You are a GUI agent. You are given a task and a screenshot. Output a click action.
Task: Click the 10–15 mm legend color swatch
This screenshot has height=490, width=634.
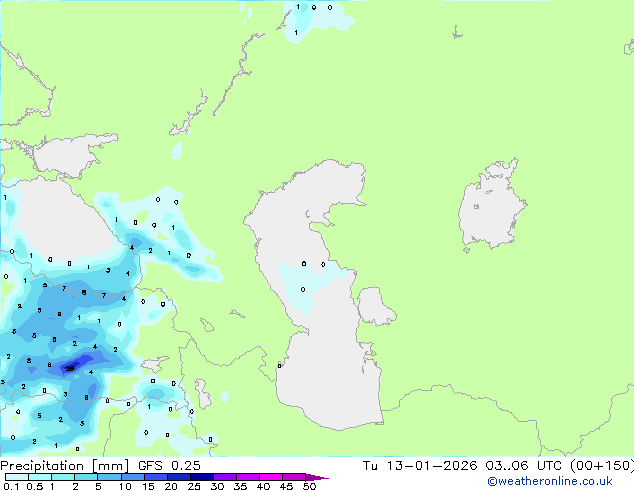[133, 477]
